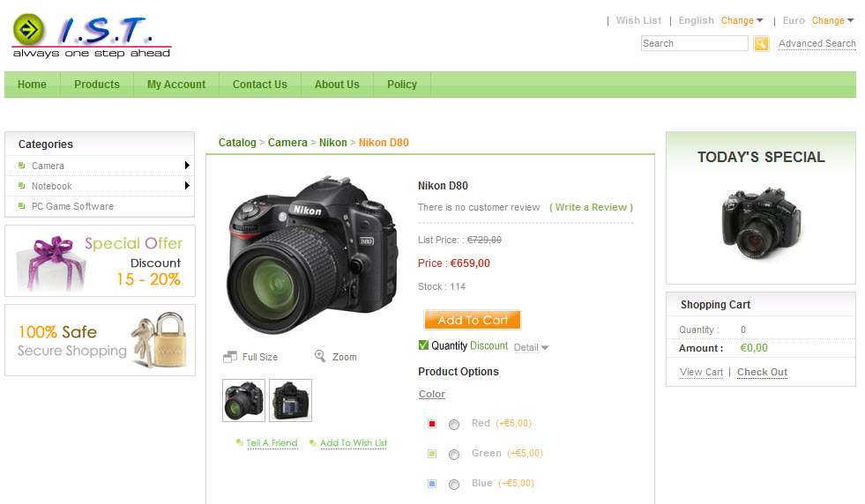
Task: Click the Check Out link
Action: [x=763, y=372]
